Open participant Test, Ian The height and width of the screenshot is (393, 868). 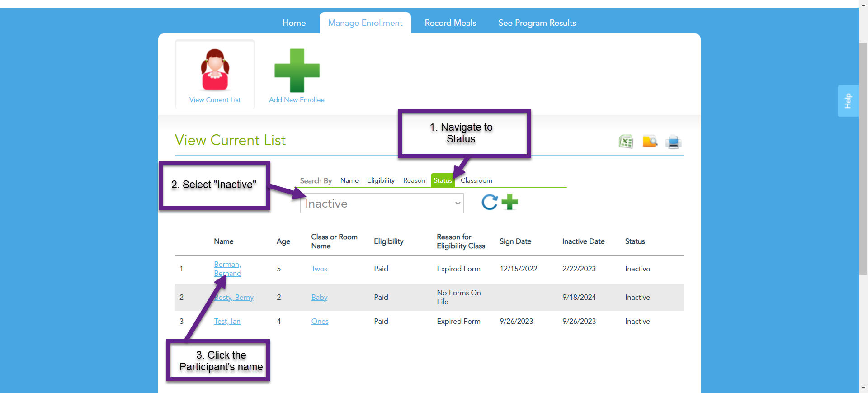pyautogui.click(x=227, y=321)
